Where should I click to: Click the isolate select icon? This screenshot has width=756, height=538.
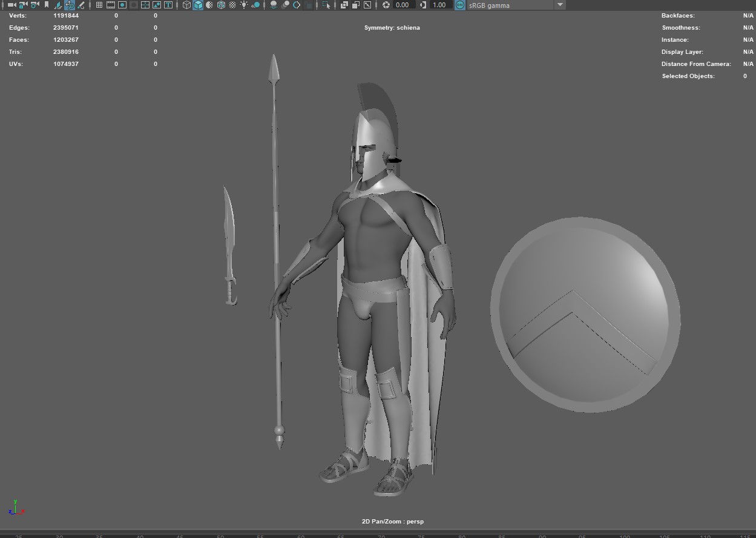[326, 5]
